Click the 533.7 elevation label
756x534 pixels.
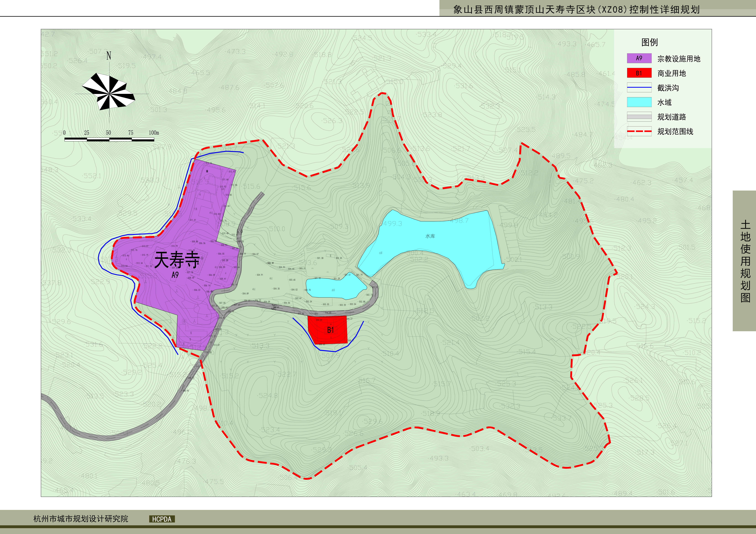(562, 418)
